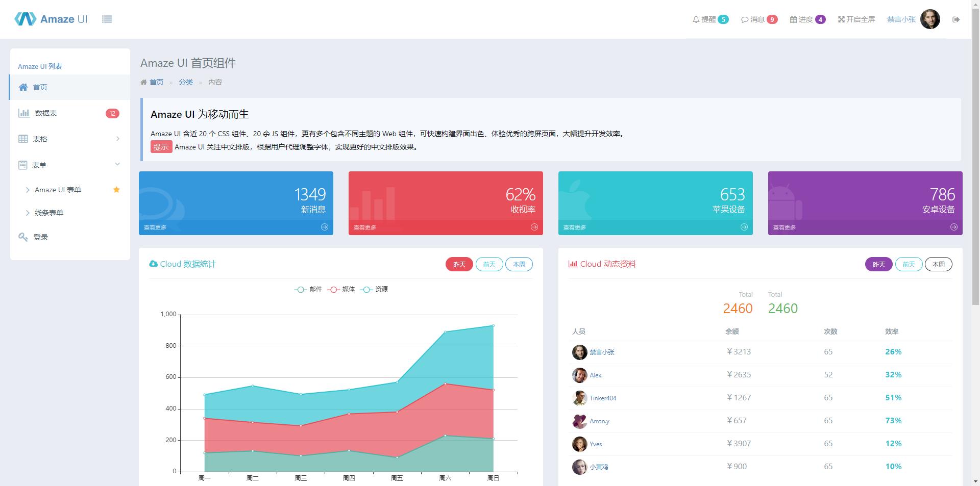Select 本周 in Cloud 动态资料
Viewport: 980px width, 486px height.
pos(939,264)
